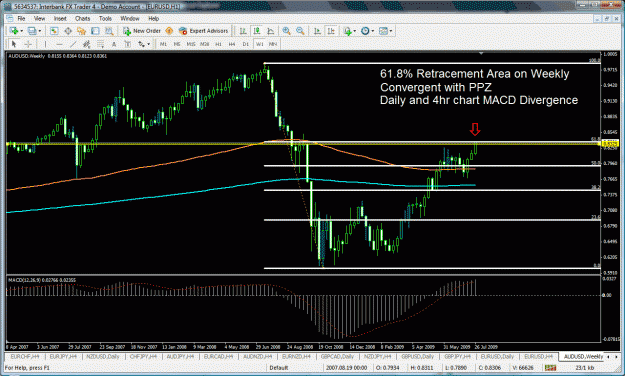The height and width of the screenshot is (376, 625).
Task: Open the Window menu
Action: 130,18
